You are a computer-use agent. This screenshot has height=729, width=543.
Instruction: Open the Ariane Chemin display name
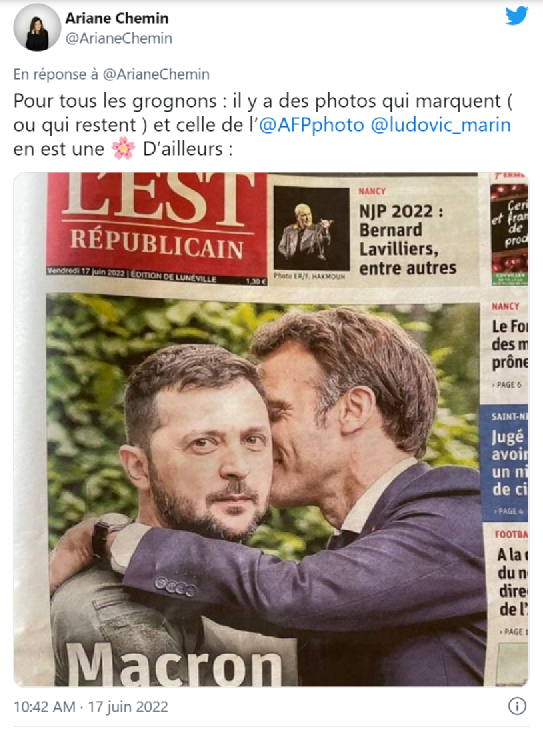coord(117,18)
